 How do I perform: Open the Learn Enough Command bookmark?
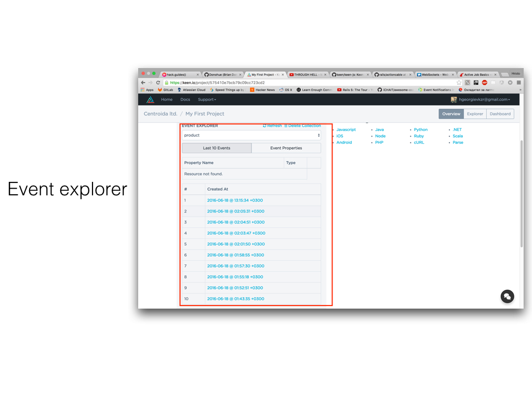point(314,90)
